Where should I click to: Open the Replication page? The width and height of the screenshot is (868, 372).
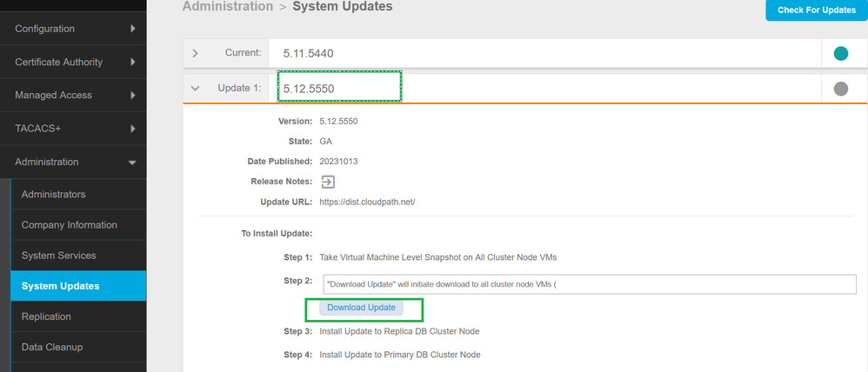[47, 316]
